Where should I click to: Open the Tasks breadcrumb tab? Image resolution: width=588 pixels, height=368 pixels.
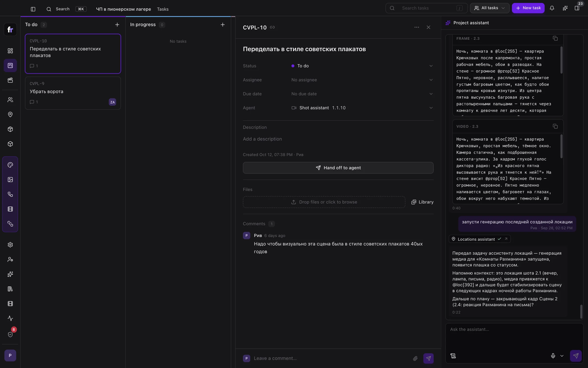coord(163,9)
